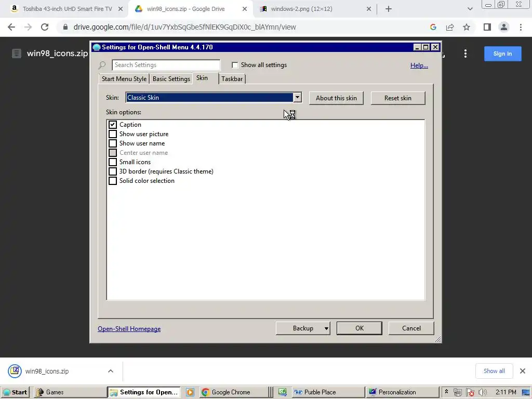Screen dimensions: 532x399
Task: Open the Taskbar settings tab
Action: coord(232,79)
